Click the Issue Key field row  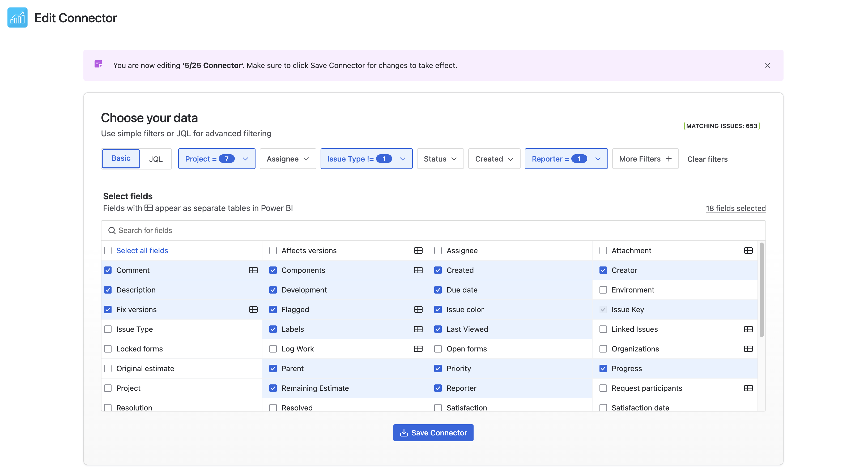point(675,309)
